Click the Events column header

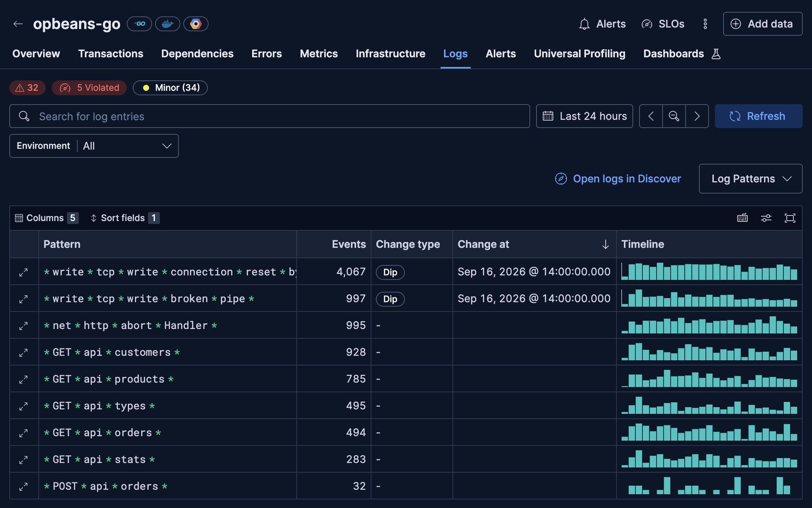(x=334, y=244)
